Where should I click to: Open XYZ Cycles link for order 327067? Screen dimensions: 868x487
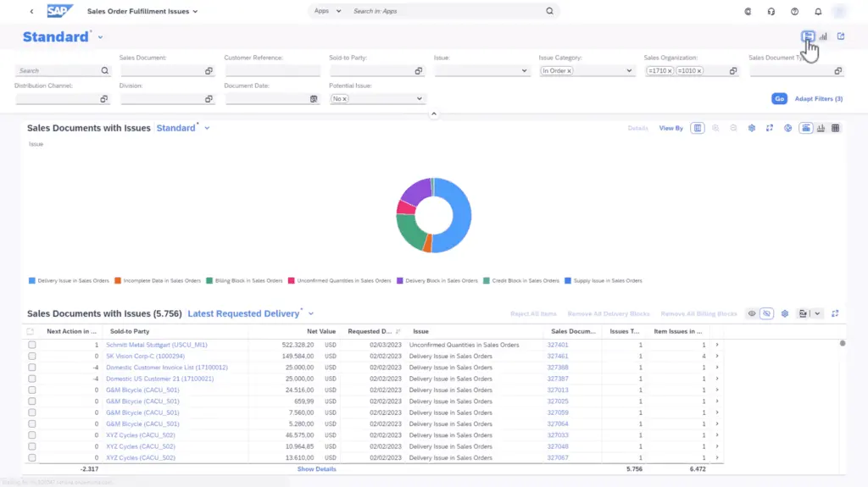coord(141,458)
